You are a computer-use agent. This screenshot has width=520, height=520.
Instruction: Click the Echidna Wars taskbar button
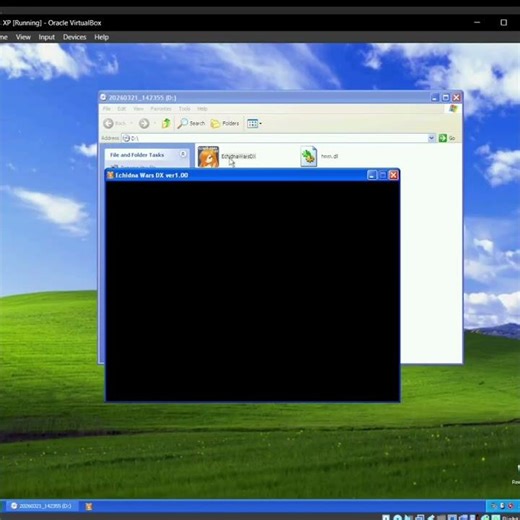(89, 506)
